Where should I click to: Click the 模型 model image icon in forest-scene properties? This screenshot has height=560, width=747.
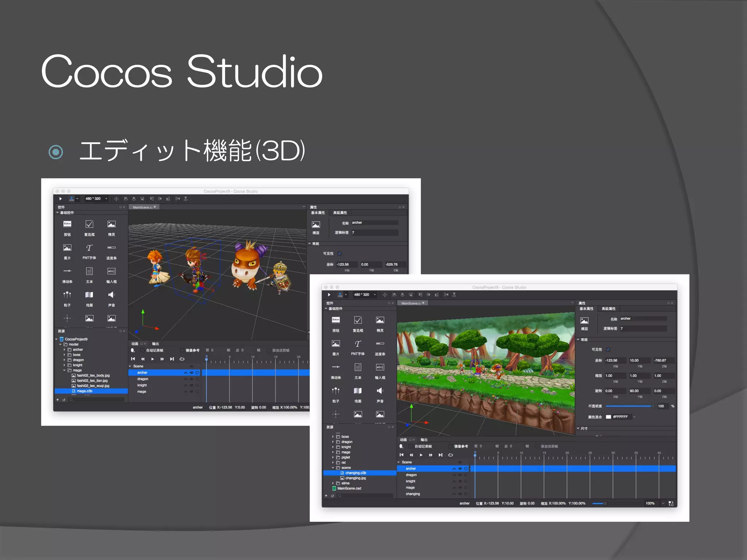pyautogui.click(x=584, y=320)
